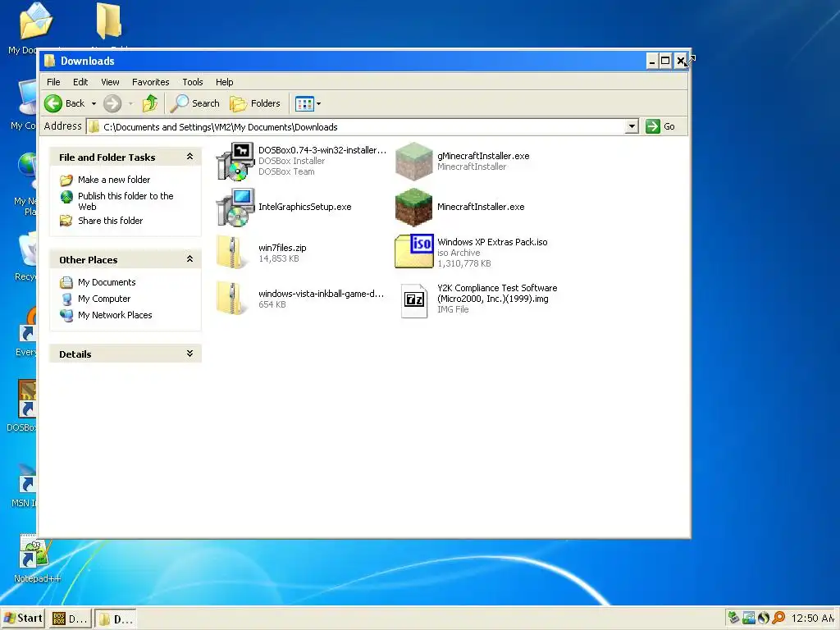Maximize the Downloads window
This screenshot has height=630, width=840.
(665, 61)
